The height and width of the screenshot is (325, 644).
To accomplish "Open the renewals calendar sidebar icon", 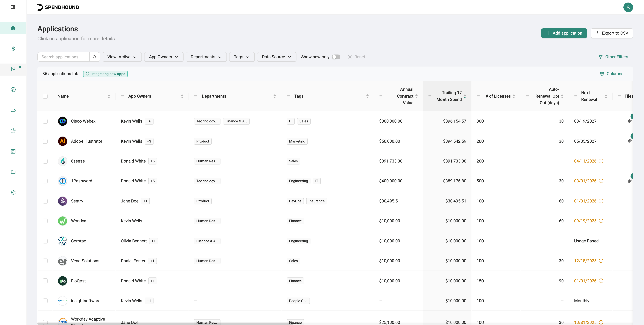I will [x=13, y=151].
